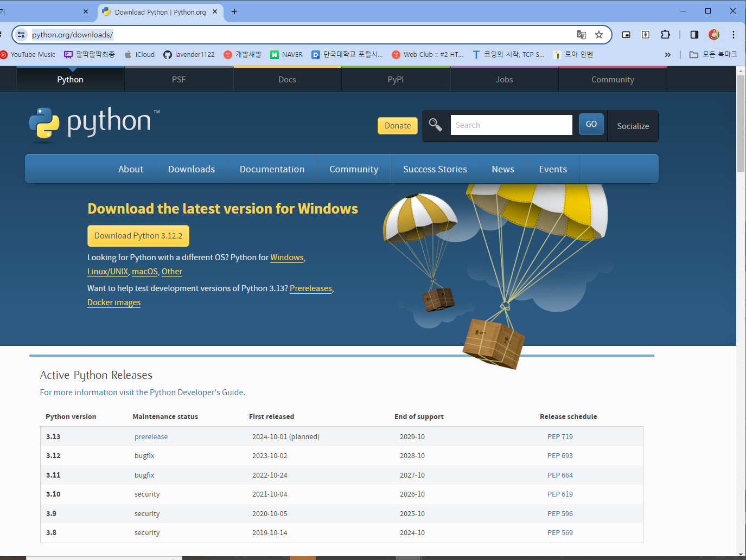This screenshot has width=746, height=560.
Task: Open the PEP 719 link
Action: 560,436
